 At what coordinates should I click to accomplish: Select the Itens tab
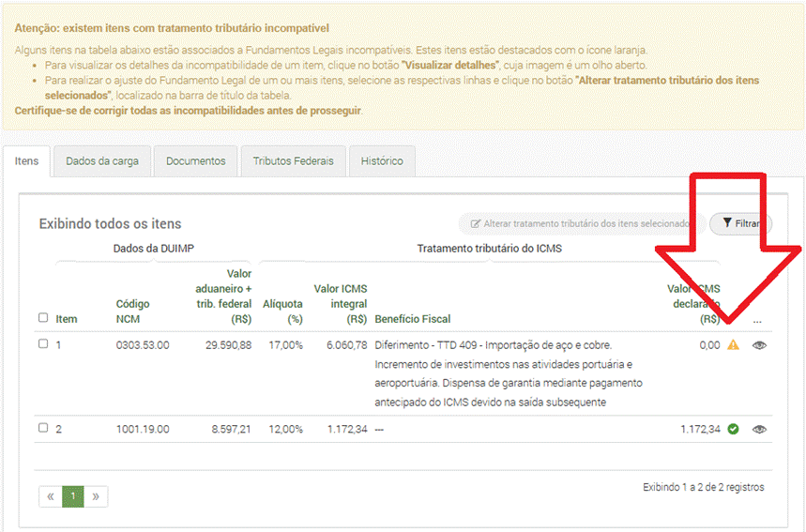(26, 161)
